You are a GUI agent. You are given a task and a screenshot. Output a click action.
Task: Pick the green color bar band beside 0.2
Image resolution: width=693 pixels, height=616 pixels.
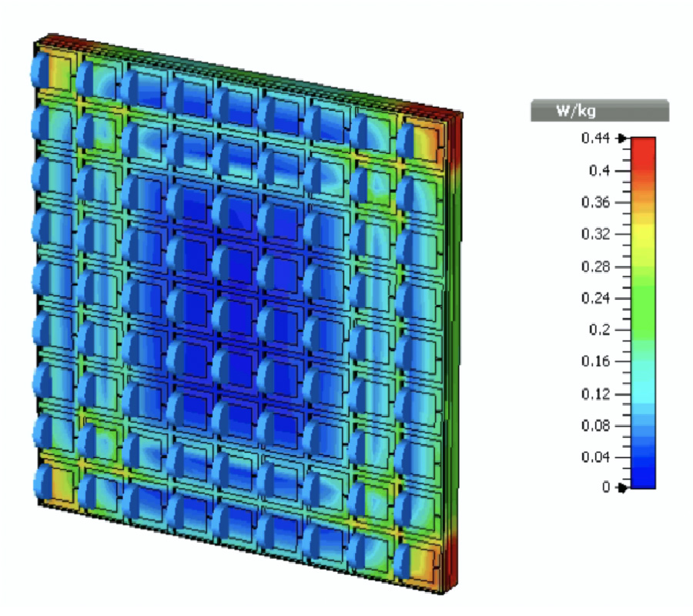pyautogui.click(x=644, y=330)
